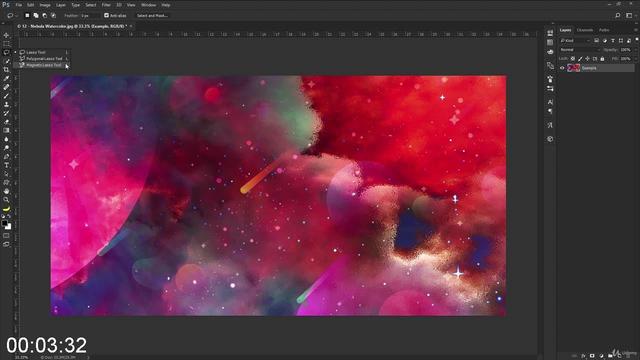Switch to the Paths tab

(x=604, y=30)
